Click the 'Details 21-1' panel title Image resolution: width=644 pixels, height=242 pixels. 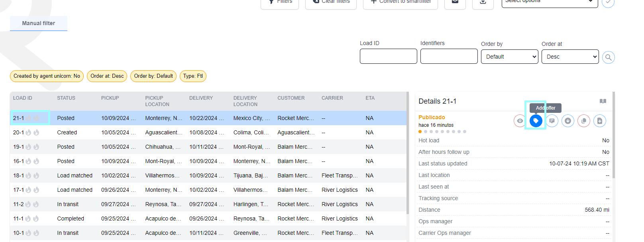pyautogui.click(x=437, y=101)
